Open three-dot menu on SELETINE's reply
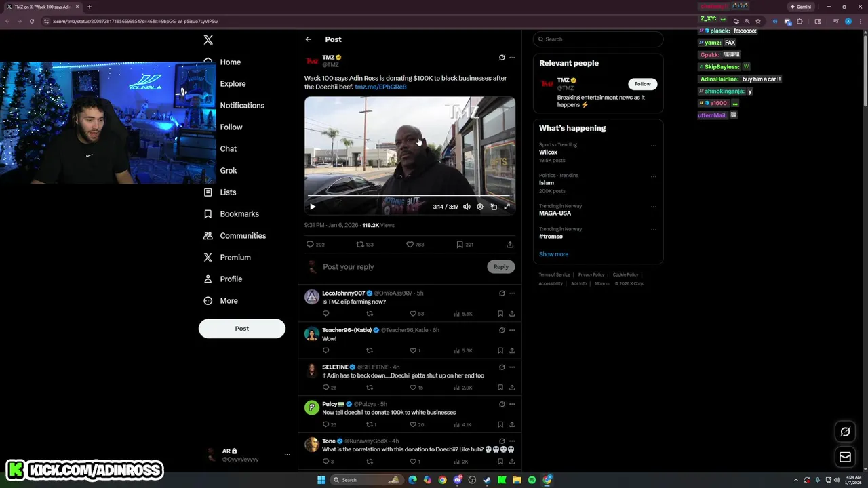The width and height of the screenshot is (868, 488). click(512, 367)
